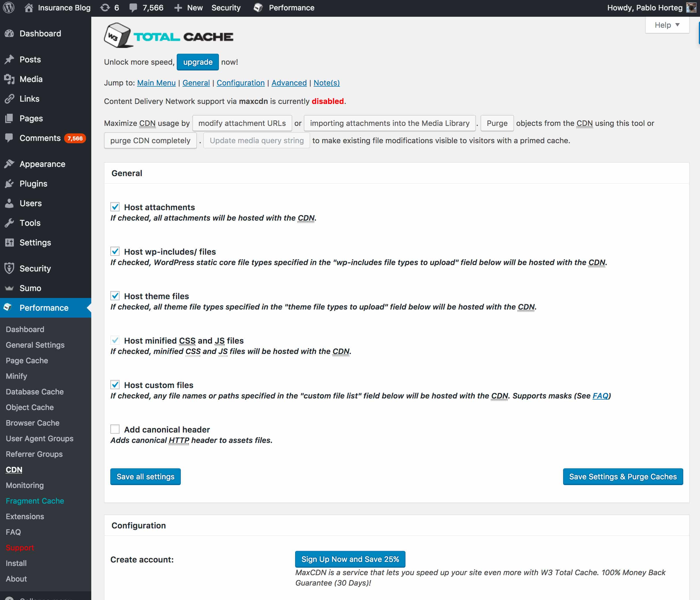The width and height of the screenshot is (700, 600).
Task: Click Save all settings button
Action: [145, 476]
